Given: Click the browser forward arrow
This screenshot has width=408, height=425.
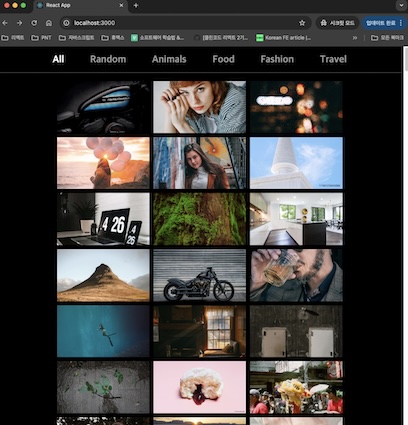Looking at the screenshot, I should [x=20, y=23].
